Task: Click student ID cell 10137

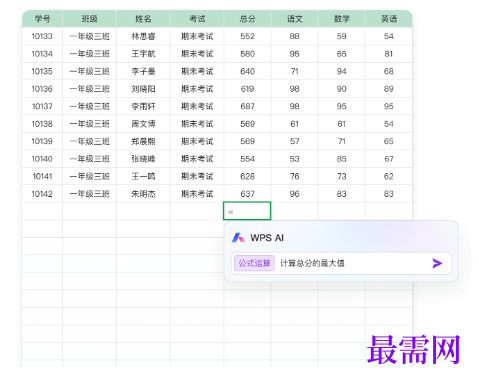Action: 42,106
